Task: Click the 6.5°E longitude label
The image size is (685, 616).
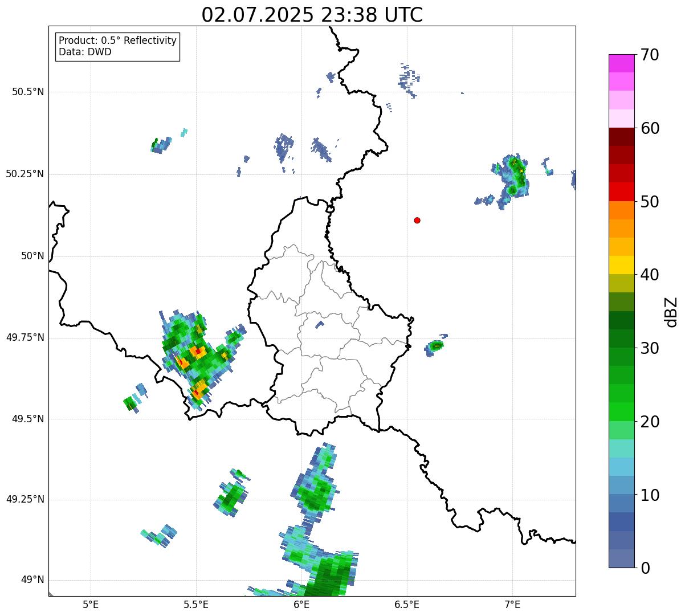Action: (407, 604)
